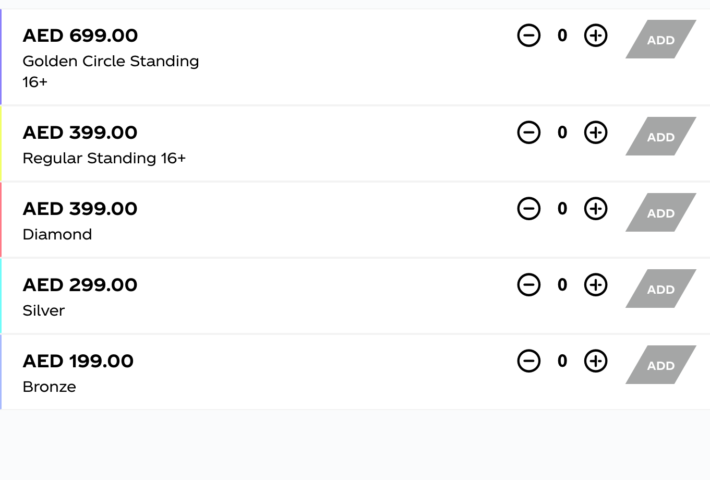The image size is (710, 480).
Task: Decrease Silver ticket quantity
Action: [x=528, y=285]
